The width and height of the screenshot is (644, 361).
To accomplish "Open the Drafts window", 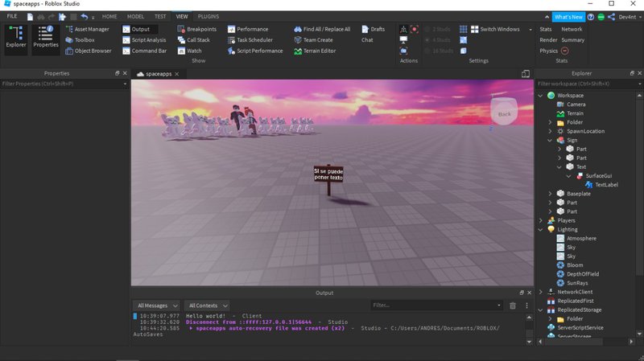I will click(x=373, y=29).
